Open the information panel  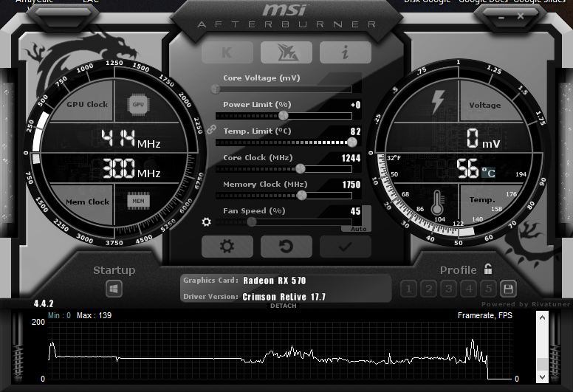point(345,52)
